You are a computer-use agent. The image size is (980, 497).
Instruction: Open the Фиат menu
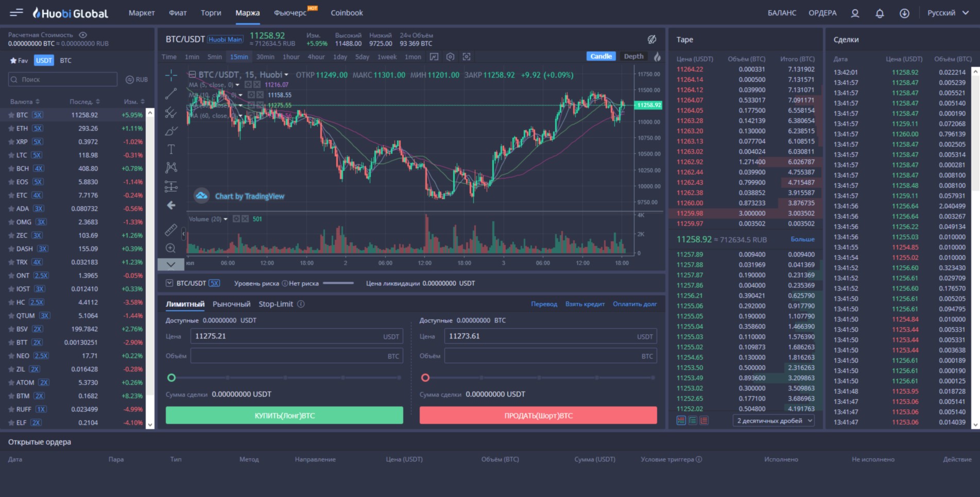178,13
